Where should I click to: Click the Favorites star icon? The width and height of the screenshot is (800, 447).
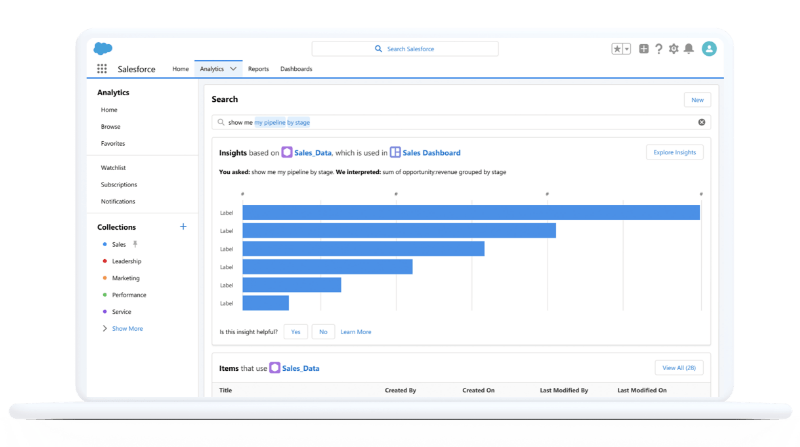click(x=617, y=49)
